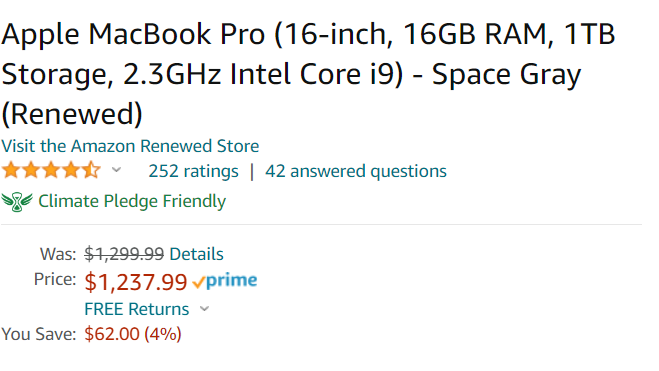The image size is (659, 371).
Task: Open the 252 ratings link
Action: tap(193, 171)
